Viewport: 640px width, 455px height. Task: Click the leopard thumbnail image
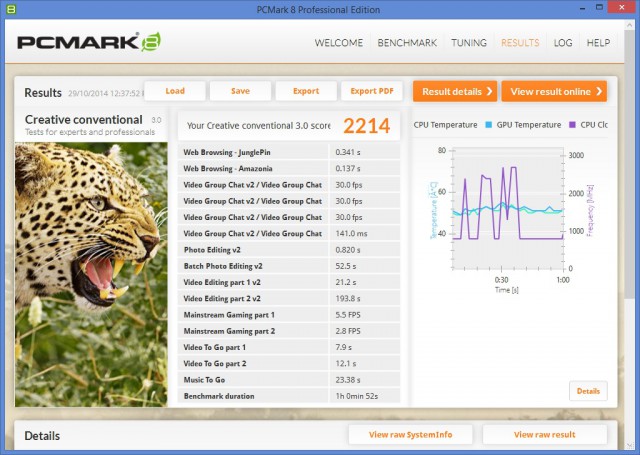point(91,274)
